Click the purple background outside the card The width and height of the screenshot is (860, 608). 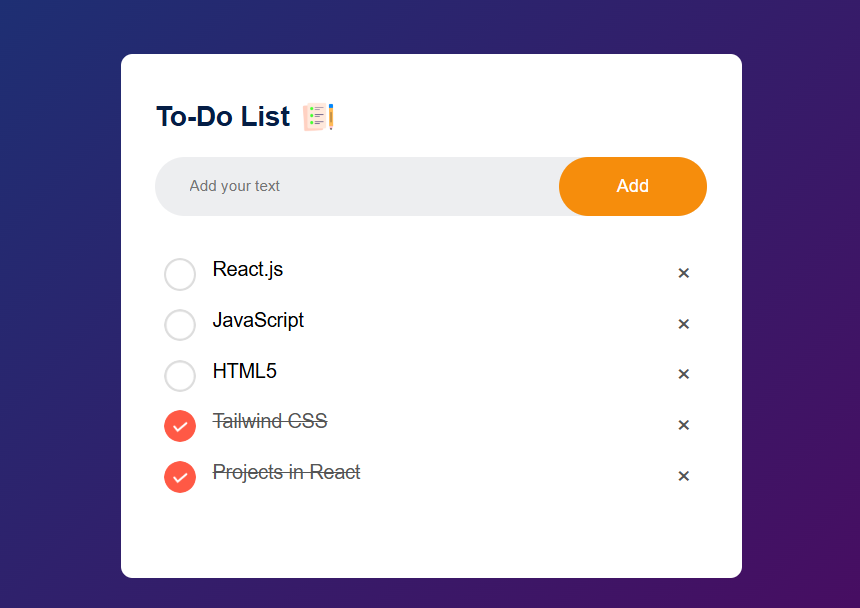coord(60,300)
